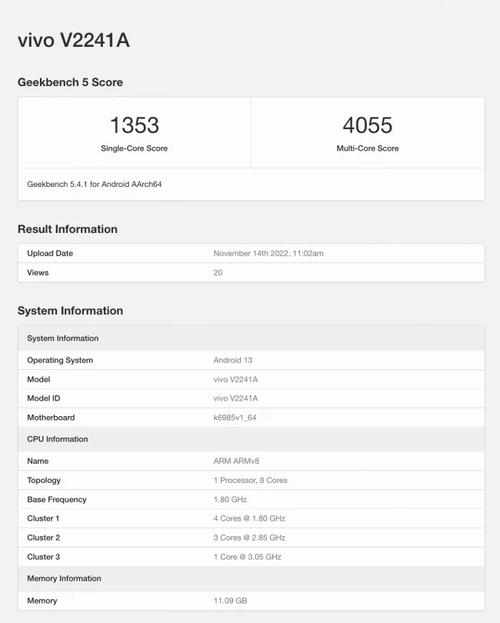The width and height of the screenshot is (500, 623).
Task: Select the 11.09 GB memory value
Action: click(x=230, y=601)
